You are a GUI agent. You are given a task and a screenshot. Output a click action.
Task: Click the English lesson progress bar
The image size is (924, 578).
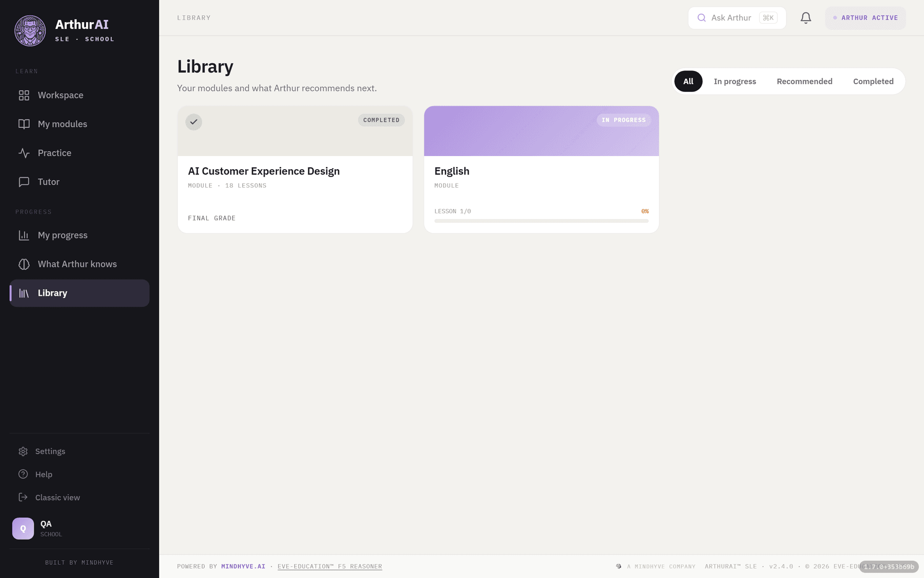tap(541, 221)
